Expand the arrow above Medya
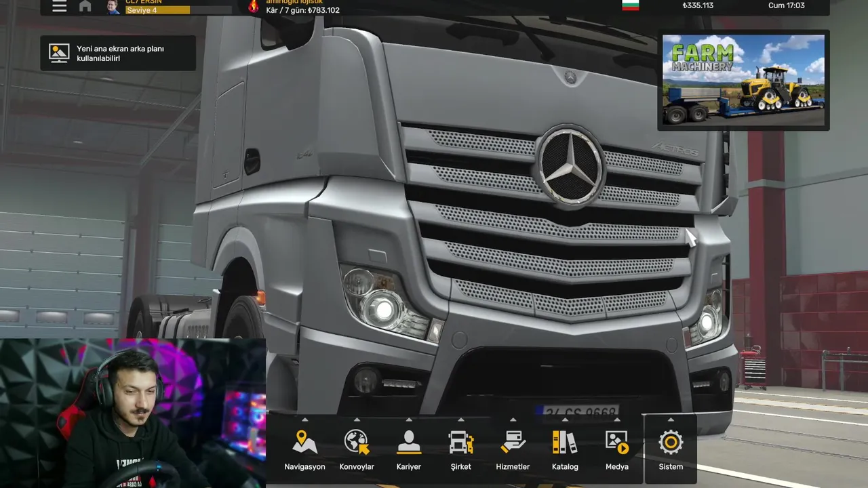 (x=617, y=420)
